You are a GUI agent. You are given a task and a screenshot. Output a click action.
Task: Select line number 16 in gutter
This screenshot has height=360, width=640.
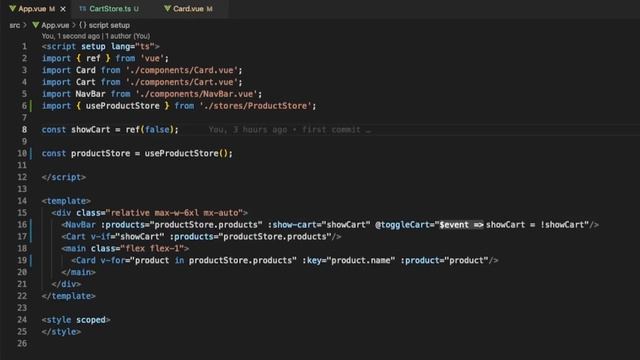point(22,224)
